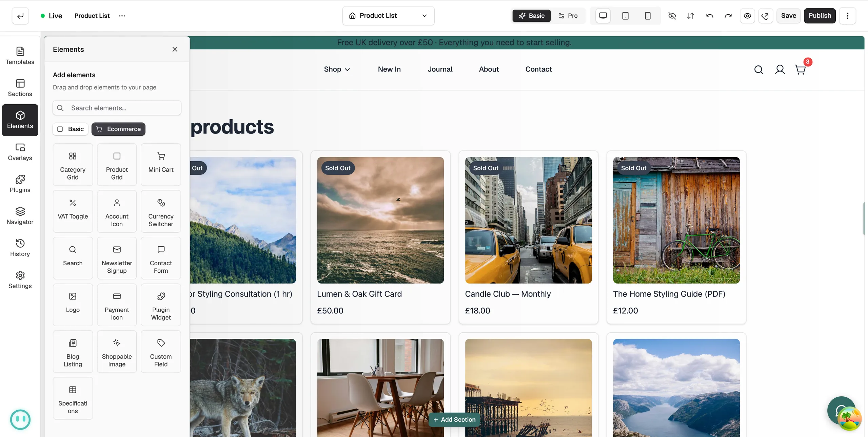The height and width of the screenshot is (437, 868).
Task: Expand the Product List page dropdown
Action: pos(388,16)
